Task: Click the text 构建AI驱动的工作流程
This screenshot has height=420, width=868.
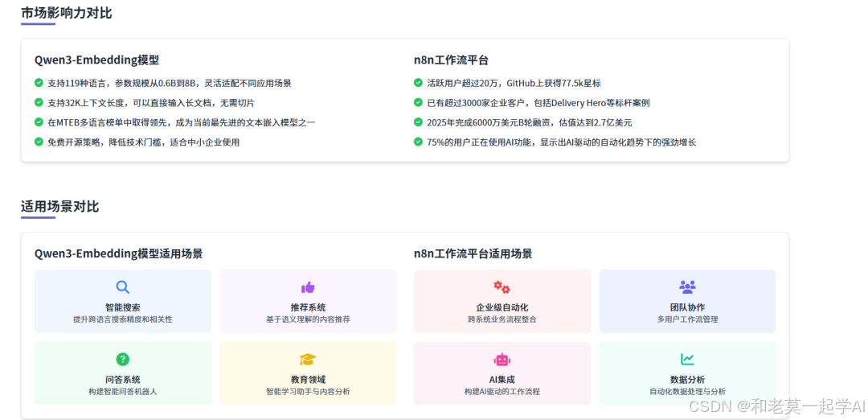Action: tap(502, 392)
